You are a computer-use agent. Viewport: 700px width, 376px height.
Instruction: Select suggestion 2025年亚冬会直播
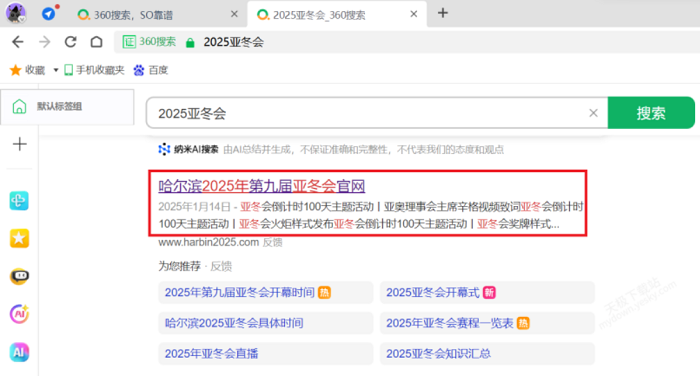(266, 354)
